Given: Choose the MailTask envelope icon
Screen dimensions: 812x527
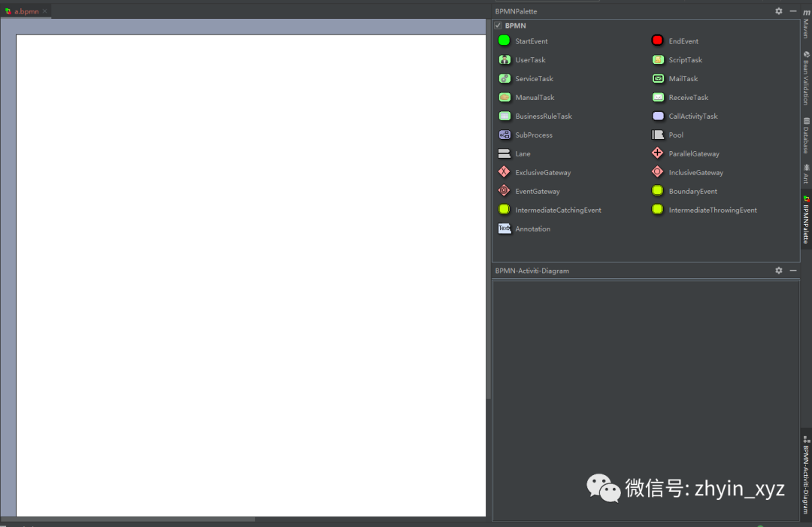Looking at the screenshot, I should coord(658,78).
